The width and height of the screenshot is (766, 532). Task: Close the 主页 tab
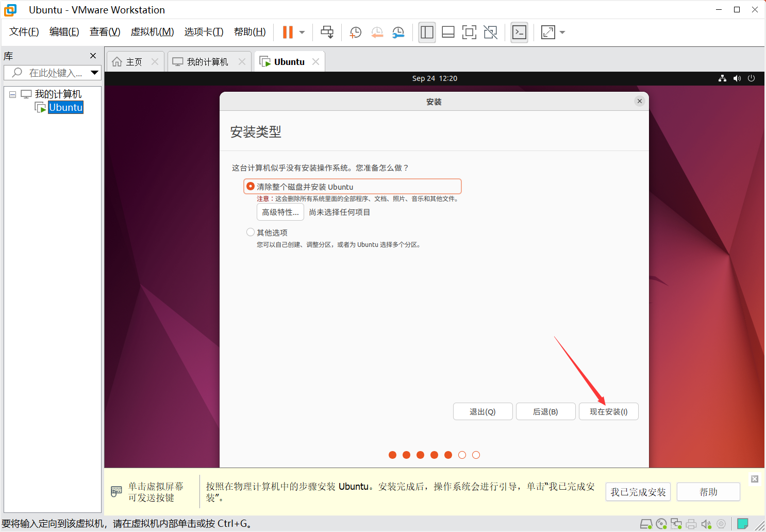(x=155, y=62)
